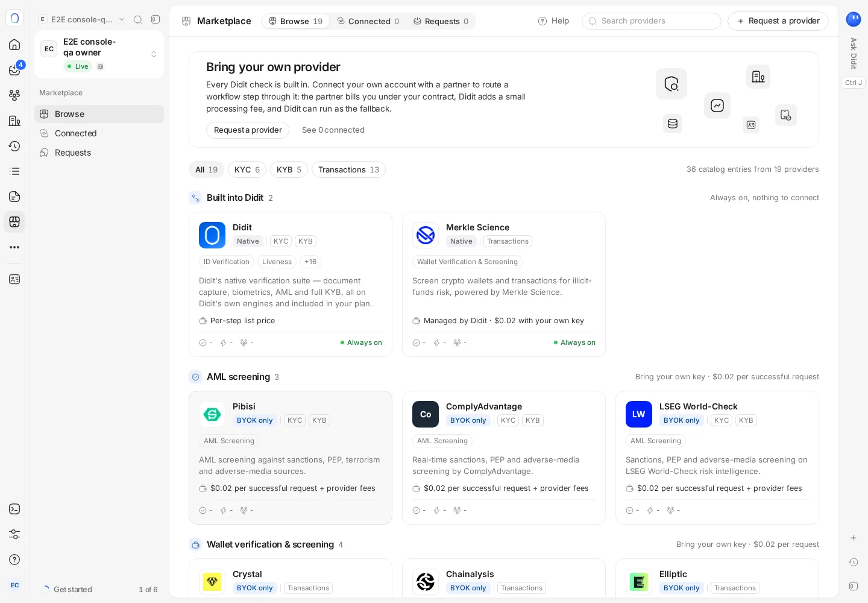Screen dimensions: 868x603
Task: Open the sliders settings icon in the left rail
Action: tap(14, 534)
